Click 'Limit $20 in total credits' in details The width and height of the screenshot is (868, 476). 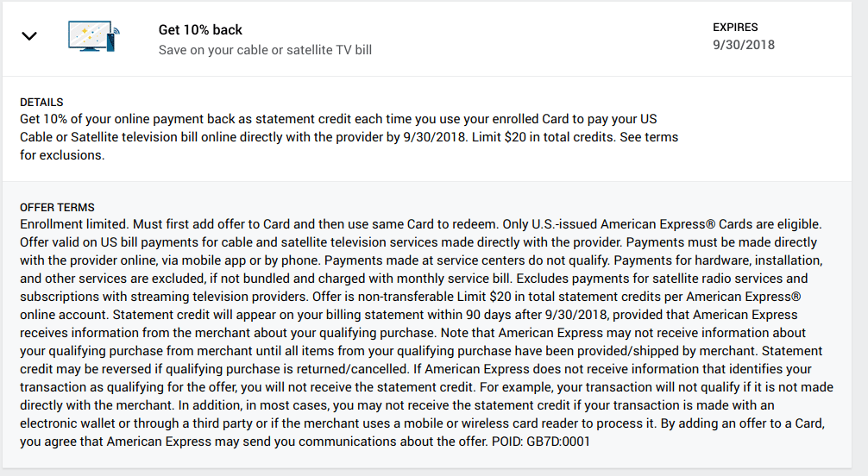pos(544,137)
